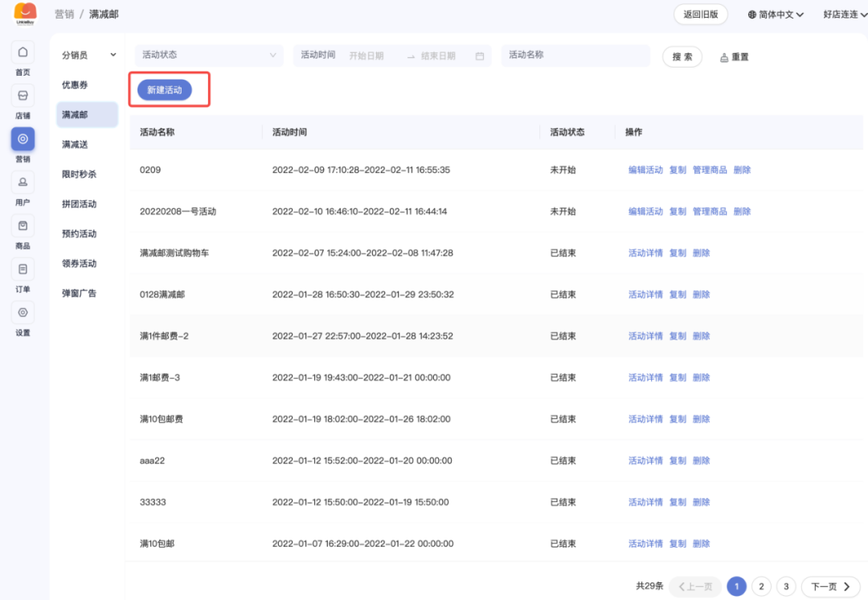This screenshot has width=868, height=600.
Task: Click 删除 for 满10包邮 row
Action: point(701,544)
